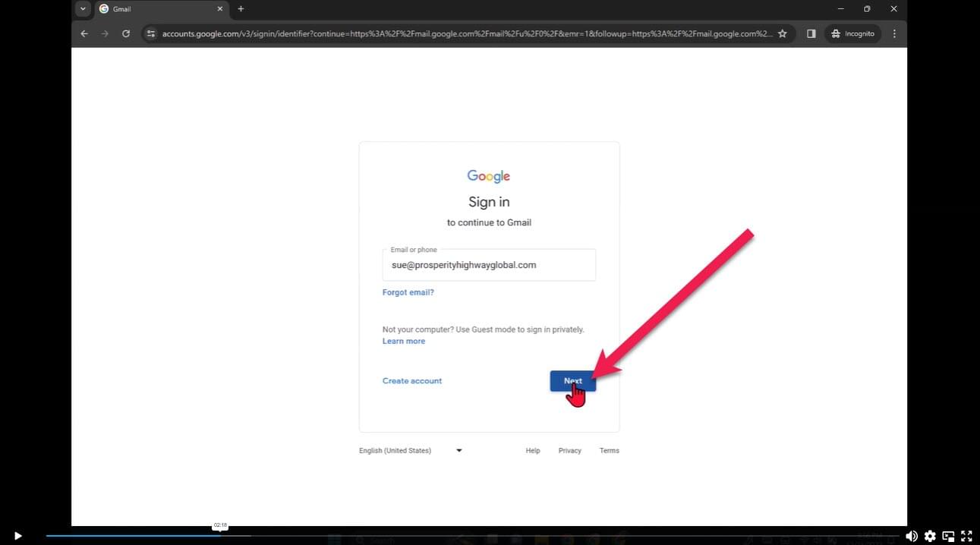Open Chrome three-dot menu
The image size is (980, 545).
pos(894,33)
